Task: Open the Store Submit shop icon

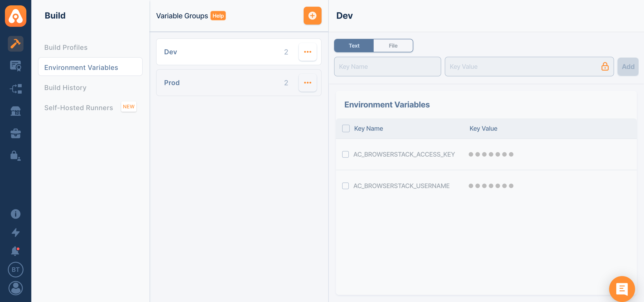Action: coord(15,111)
